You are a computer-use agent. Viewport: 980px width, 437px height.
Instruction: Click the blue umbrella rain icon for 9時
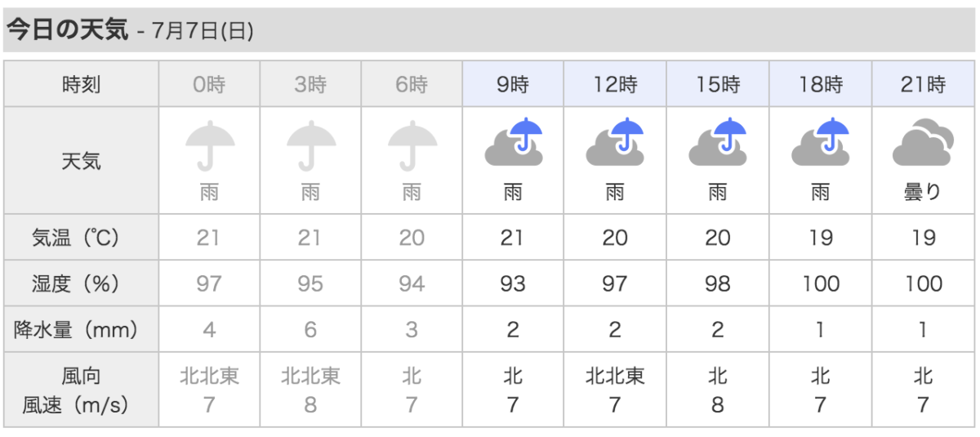point(513,144)
